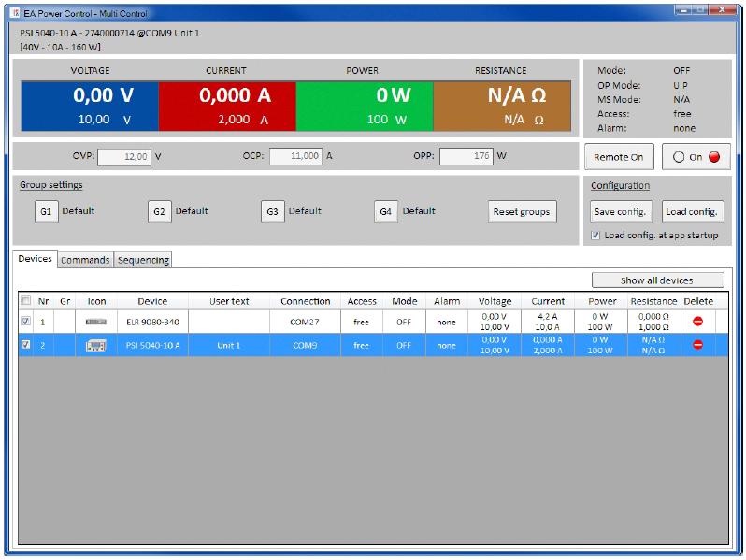
Task: Click the ELR 9080-340 device icon
Action: 96,322
